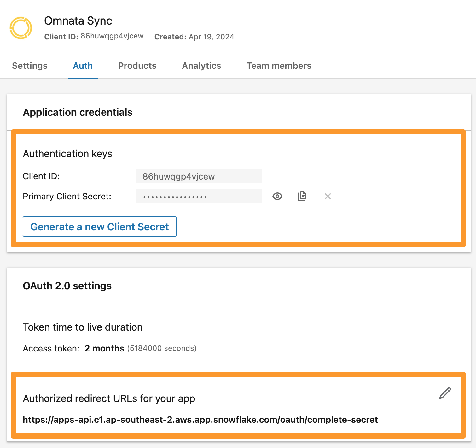Open the Products tab

[x=137, y=66]
